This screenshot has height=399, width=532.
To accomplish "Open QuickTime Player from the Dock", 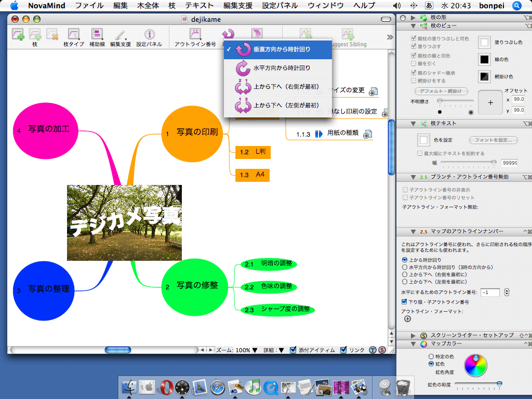I will click(270, 388).
